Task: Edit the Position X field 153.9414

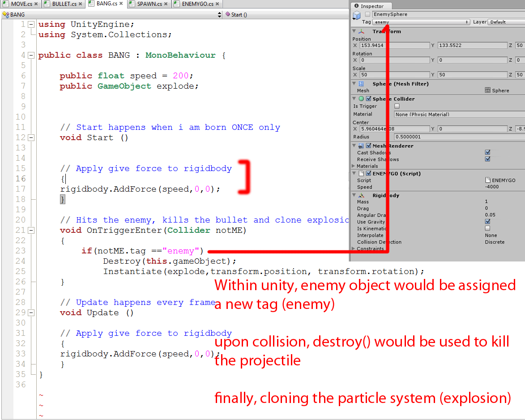Action: tap(394, 46)
